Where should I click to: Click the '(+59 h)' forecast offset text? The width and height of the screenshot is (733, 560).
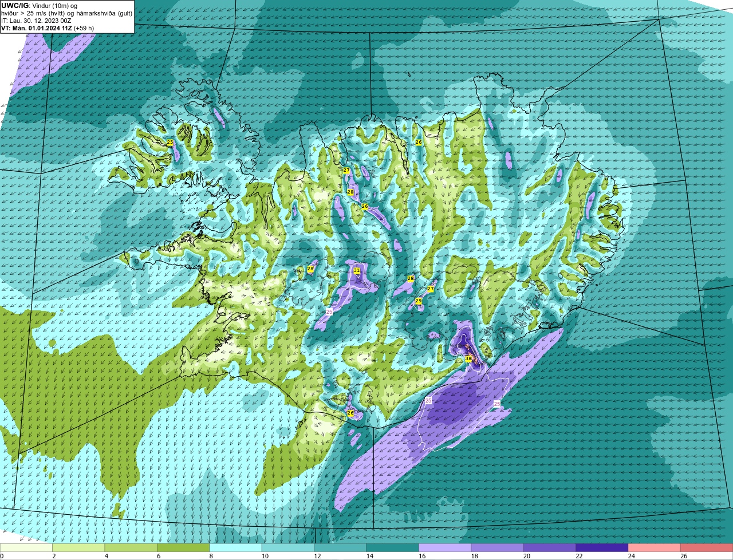(84, 28)
